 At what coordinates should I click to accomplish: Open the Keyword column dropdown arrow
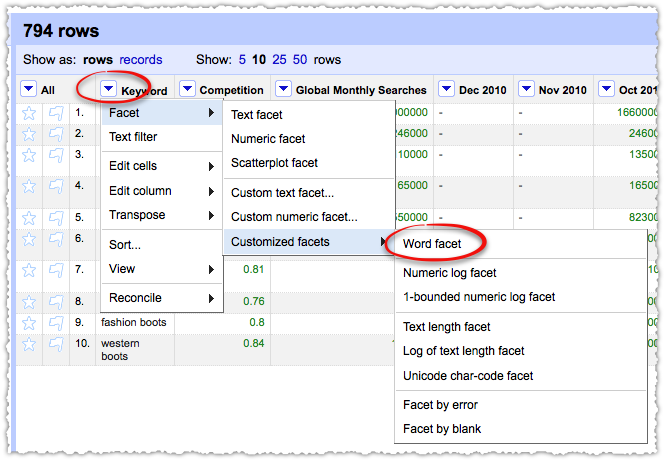108,89
